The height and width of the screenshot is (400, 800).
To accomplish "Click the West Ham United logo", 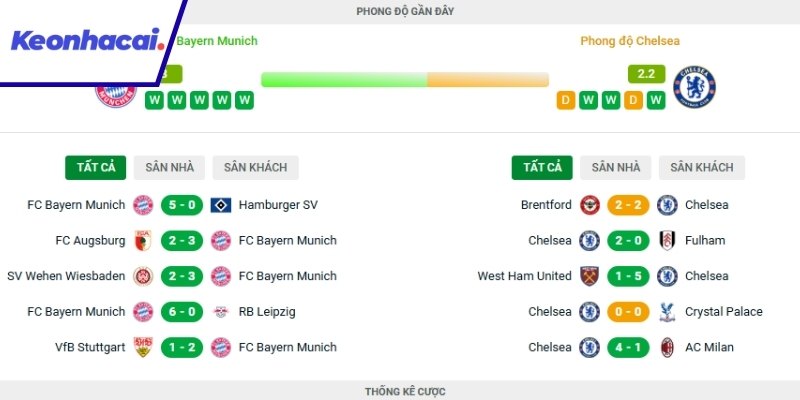I will [x=590, y=276].
